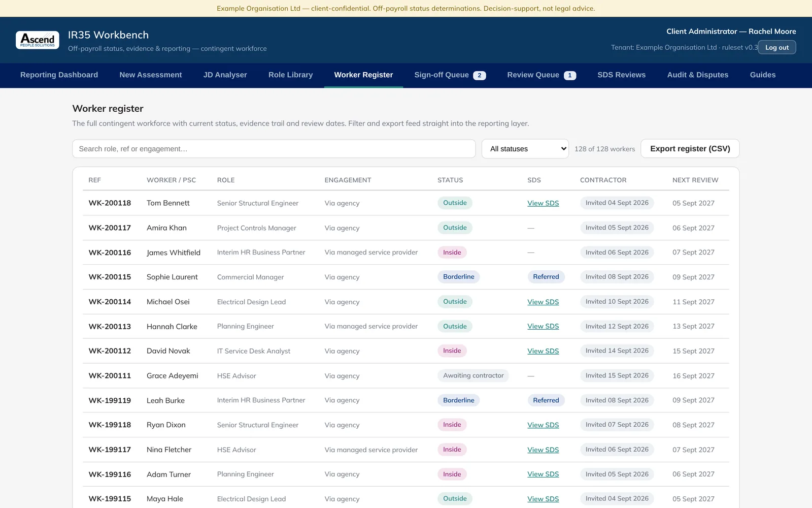The width and height of the screenshot is (812, 508).
Task: Click the Awaiting contractor status for Grace Adeyemi
Action: 473,376
